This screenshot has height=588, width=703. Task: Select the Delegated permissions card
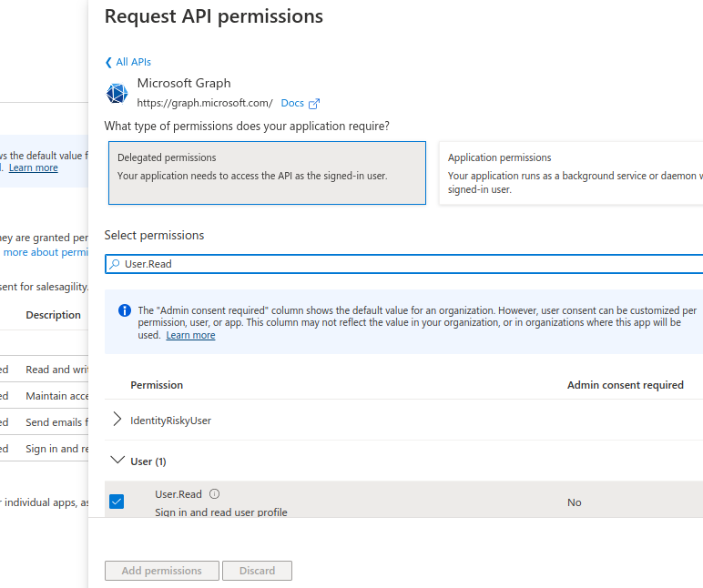coord(267,173)
